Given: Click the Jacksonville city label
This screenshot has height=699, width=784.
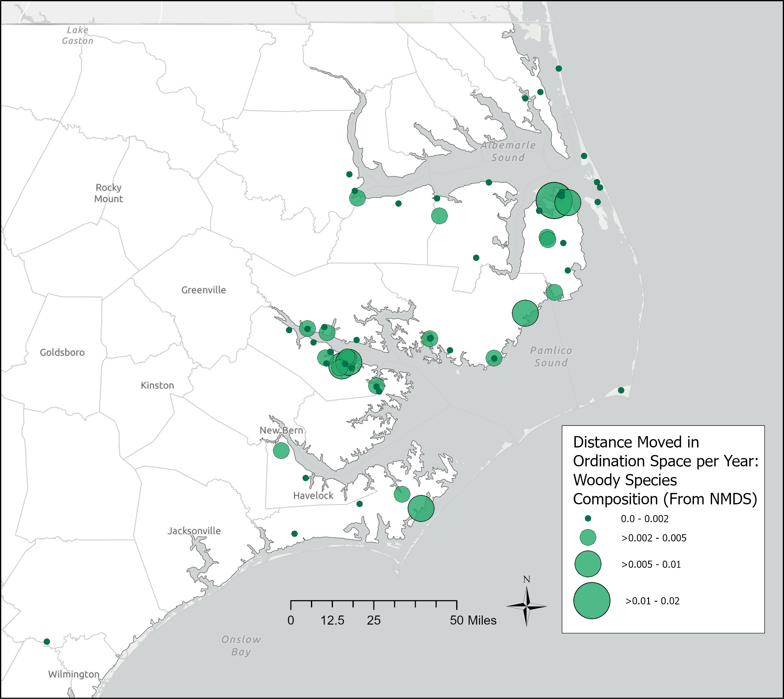Looking at the screenshot, I should click(x=194, y=531).
